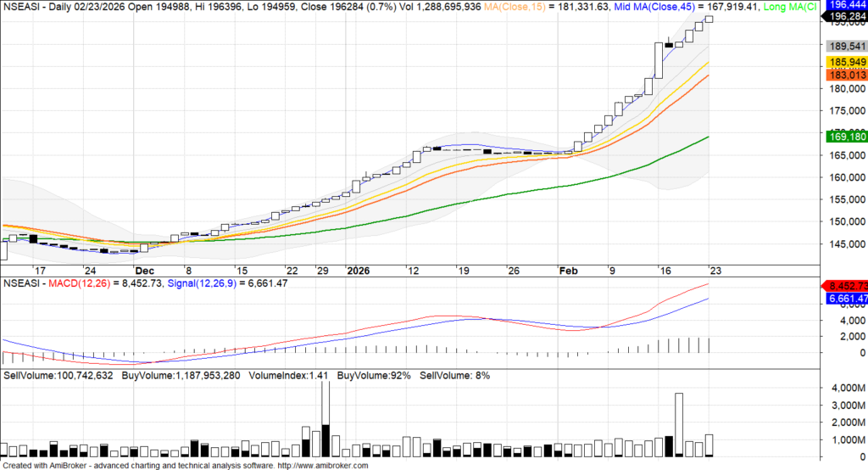Select the yellow 185,949 moving average tag
This screenshot has height=470, width=868.
point(843,63)
